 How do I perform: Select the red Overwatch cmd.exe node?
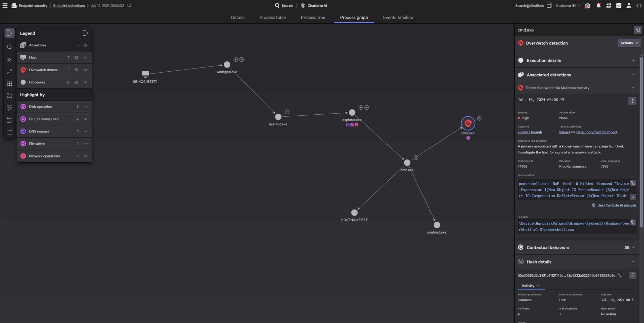tap(468, 123)
